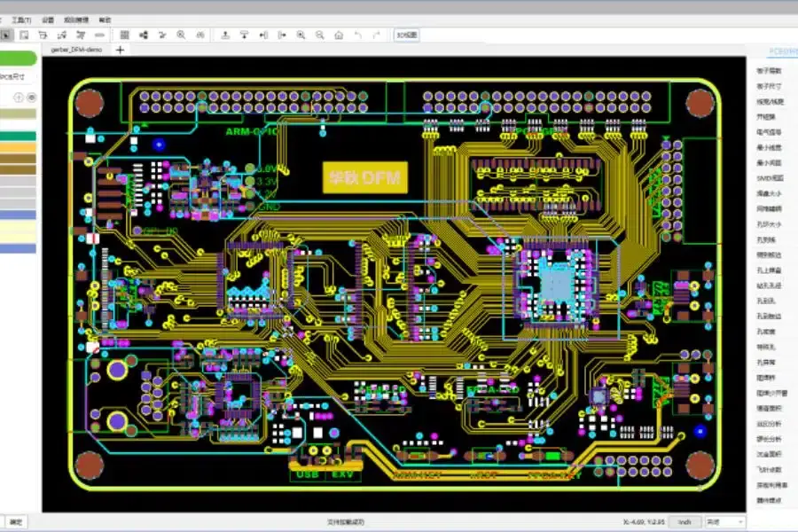Click the undo arrow icon

point(358,35)
